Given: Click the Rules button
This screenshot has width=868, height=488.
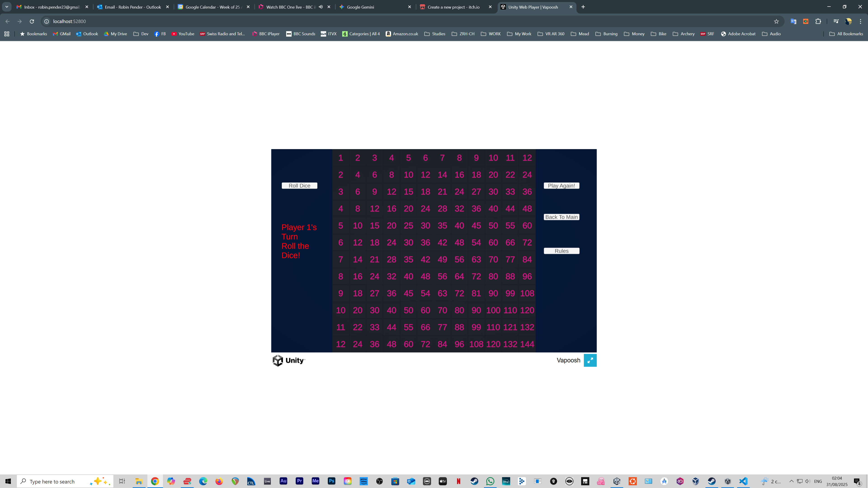Looking at the screenshot, I should [561, 251].
